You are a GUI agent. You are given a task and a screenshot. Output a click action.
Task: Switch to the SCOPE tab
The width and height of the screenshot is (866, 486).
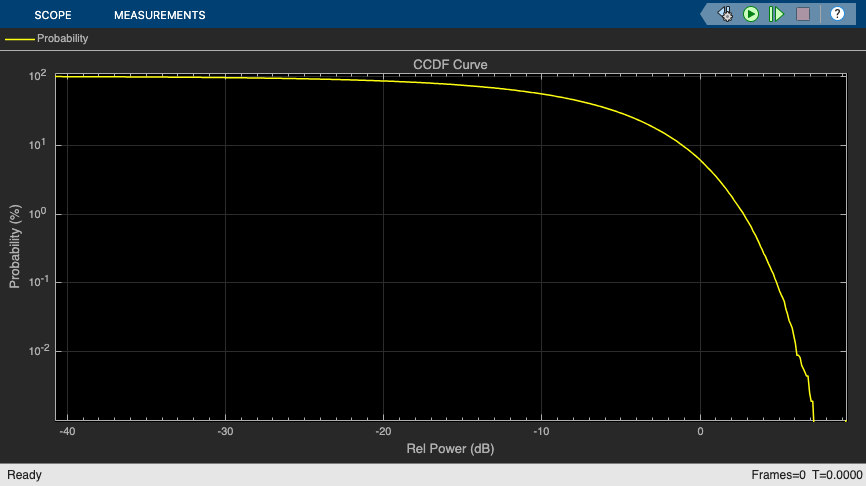pos(53,15)
